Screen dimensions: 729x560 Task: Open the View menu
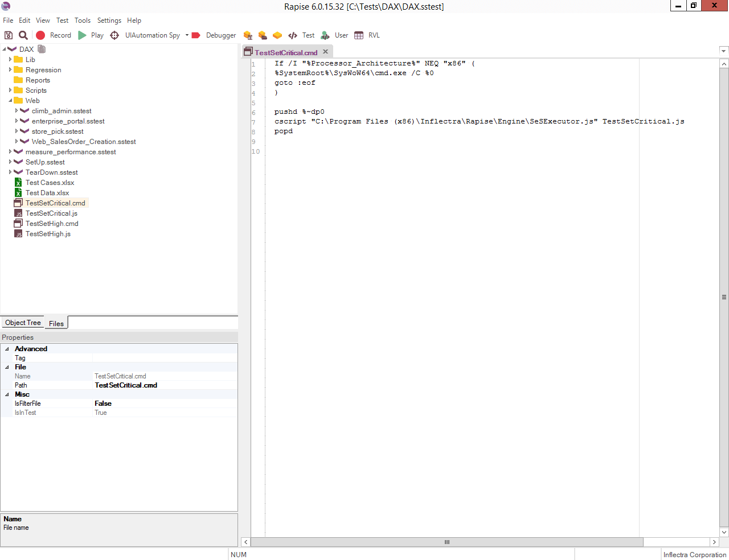click(x=43, y=20)
